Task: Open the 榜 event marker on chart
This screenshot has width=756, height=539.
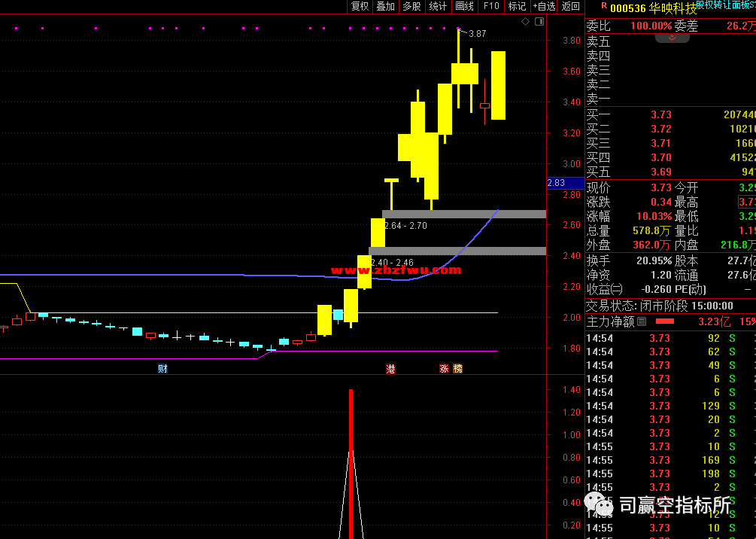Action: (458, 369)
